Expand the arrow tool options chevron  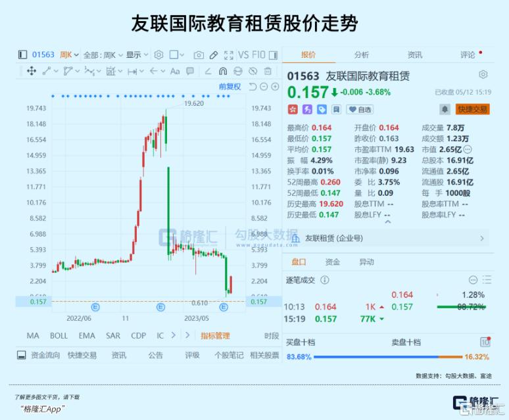[163, 71]
